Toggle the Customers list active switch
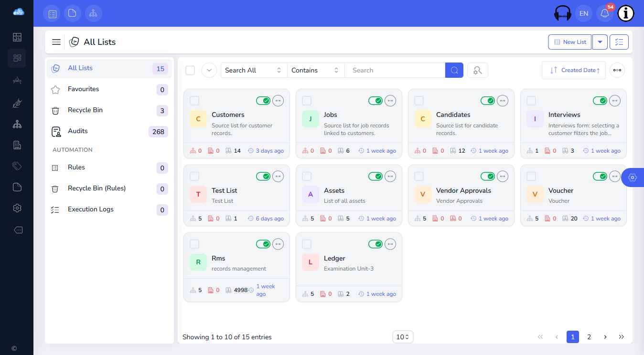The width and height of the screenshot is (644, 355). pos(263,101)
